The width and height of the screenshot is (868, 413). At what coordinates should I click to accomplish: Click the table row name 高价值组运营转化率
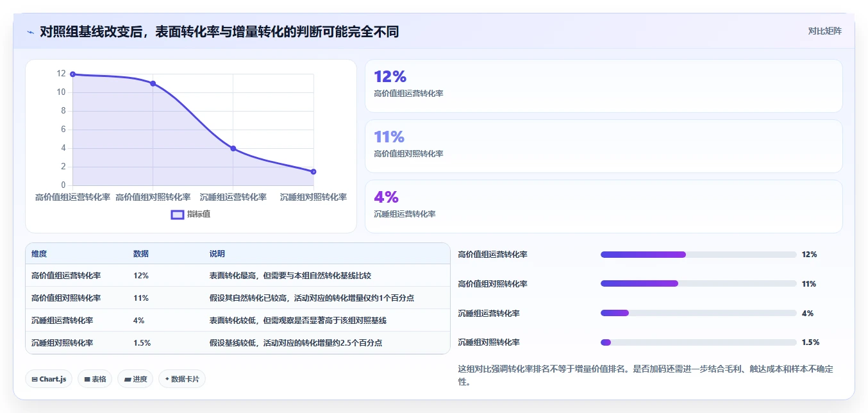(66, 276)
